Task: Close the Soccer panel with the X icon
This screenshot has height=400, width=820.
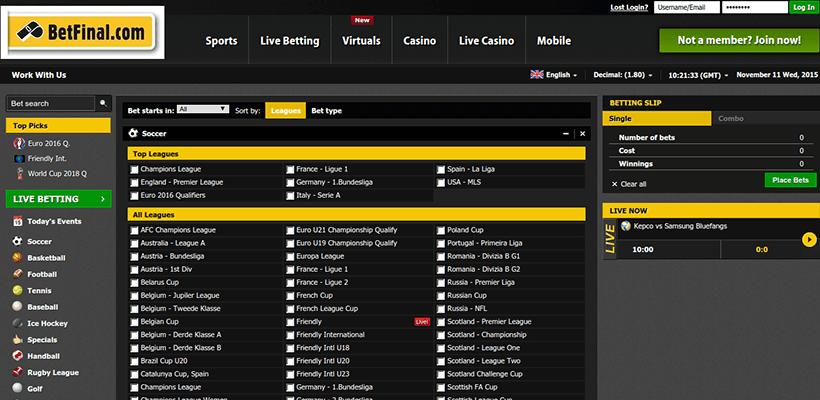Action: tap(583, 134)
